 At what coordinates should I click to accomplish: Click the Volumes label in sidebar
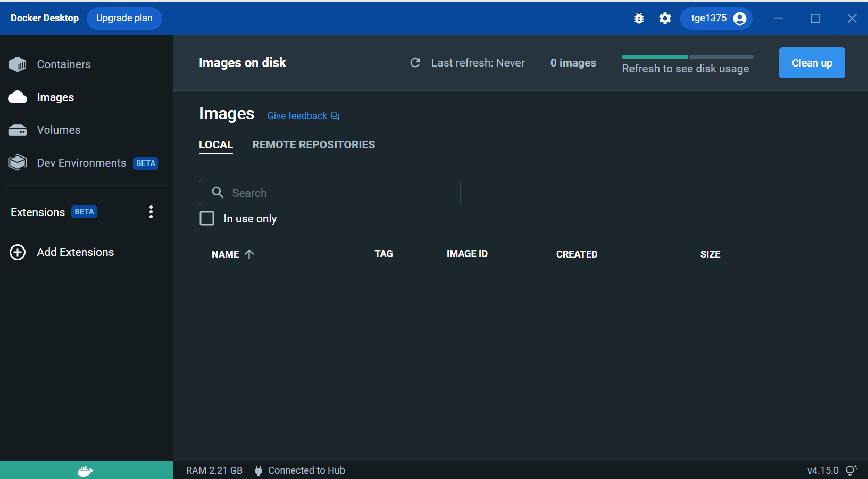coord(59,130)
